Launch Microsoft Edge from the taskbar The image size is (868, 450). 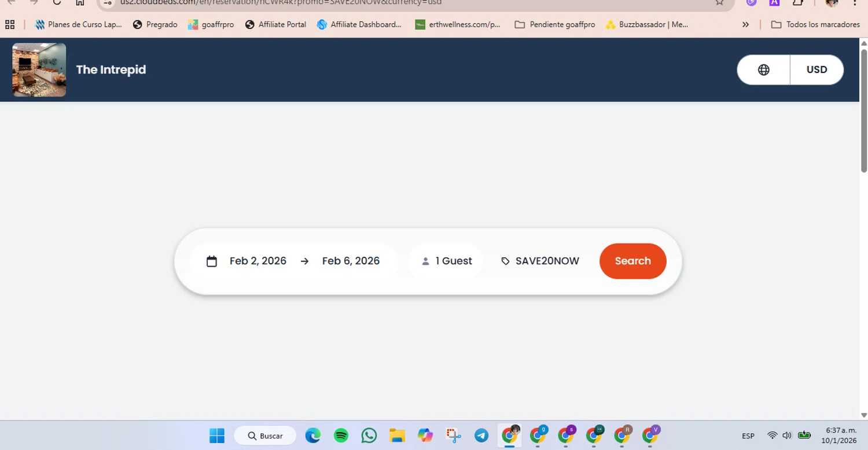pos(313,436)
